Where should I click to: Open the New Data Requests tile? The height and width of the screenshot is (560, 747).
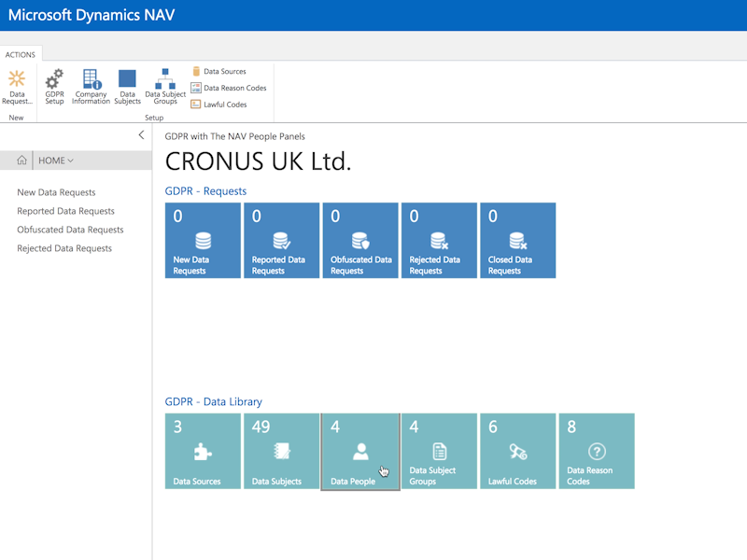tap(203, 241)
